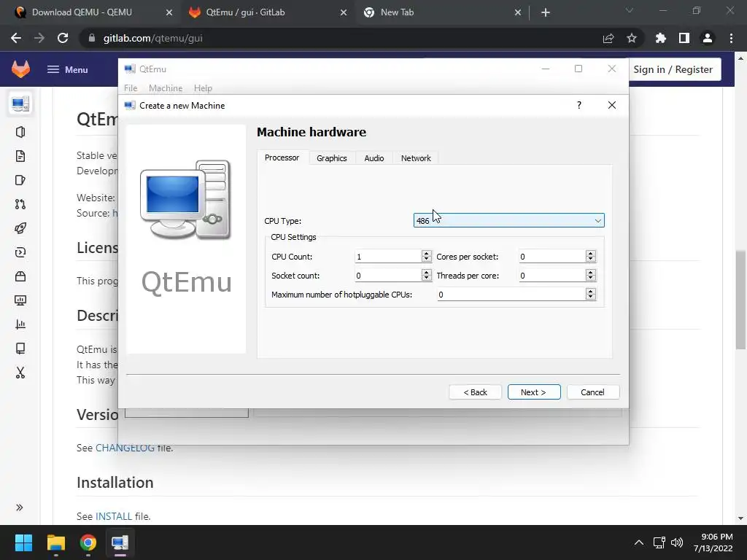Increase Threads per core with up arrow
Screen dimensions: 747x560
[590, 273]
